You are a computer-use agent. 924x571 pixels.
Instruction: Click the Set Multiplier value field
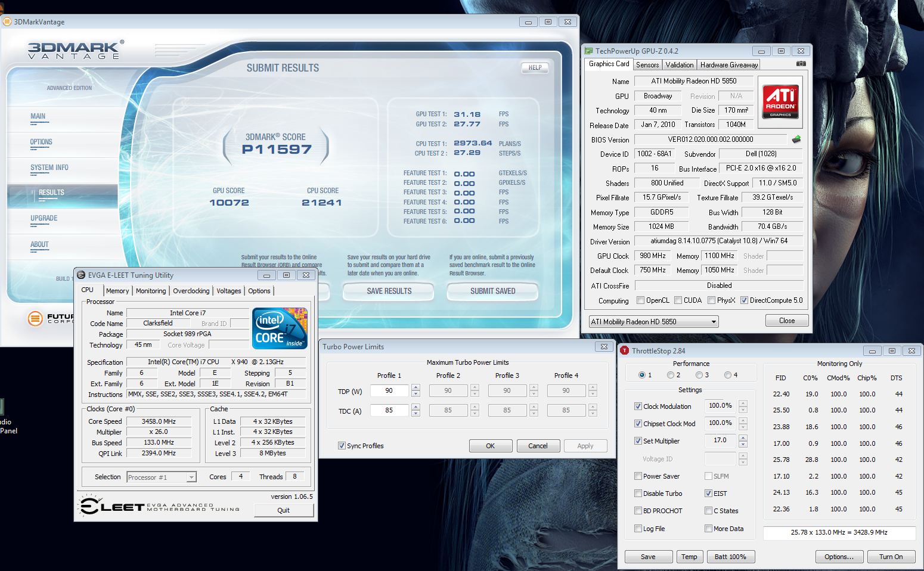[721, 440]
